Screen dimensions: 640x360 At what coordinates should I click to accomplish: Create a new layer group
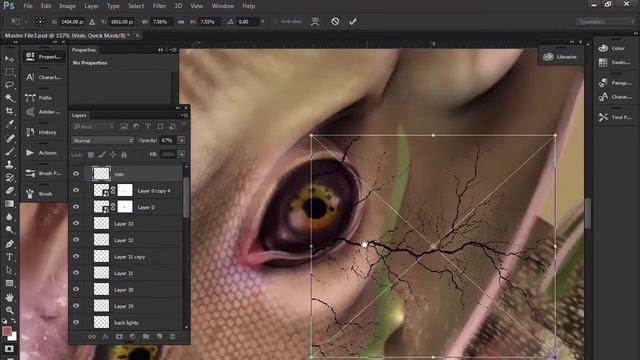146,337
